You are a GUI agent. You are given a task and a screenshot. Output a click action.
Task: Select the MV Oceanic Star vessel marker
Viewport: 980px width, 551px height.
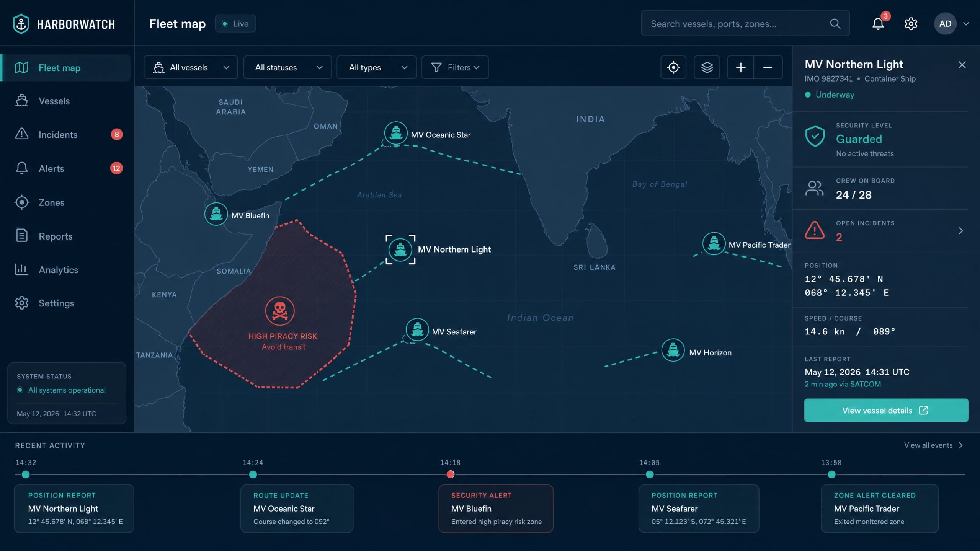coord(395,133)
